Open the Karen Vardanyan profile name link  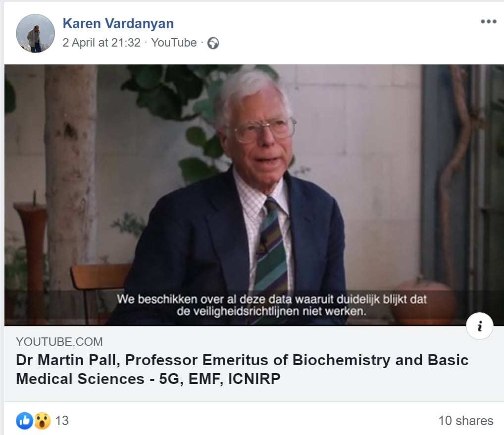tap(118, 23)
